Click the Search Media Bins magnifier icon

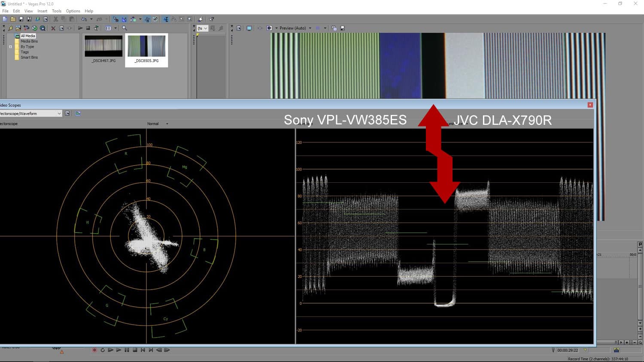[x=125, y=28]
